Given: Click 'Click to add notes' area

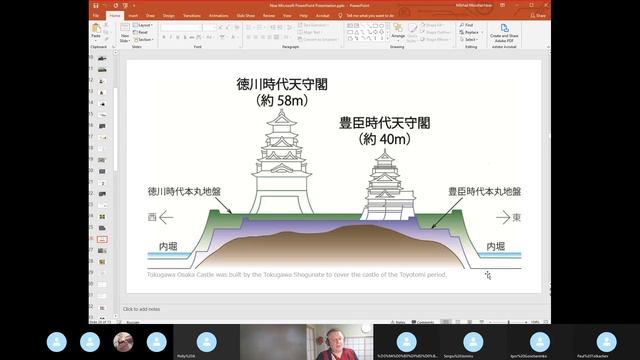Looking at the screenshot, I should point(141,309).
